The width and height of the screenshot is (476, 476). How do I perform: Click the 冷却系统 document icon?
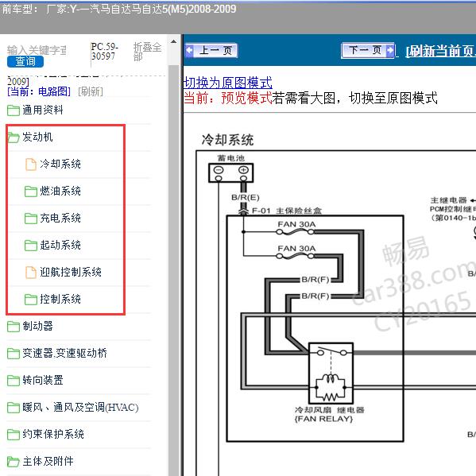pos(31,164)
